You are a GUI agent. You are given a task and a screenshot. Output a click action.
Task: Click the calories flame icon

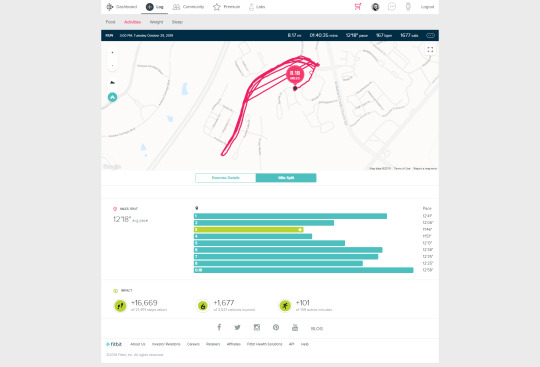pyautogui.click(x=202, y=306)
